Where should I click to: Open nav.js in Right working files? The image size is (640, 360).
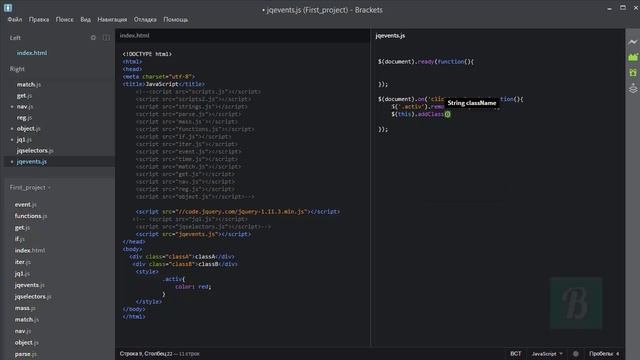[x=24, y=107]
